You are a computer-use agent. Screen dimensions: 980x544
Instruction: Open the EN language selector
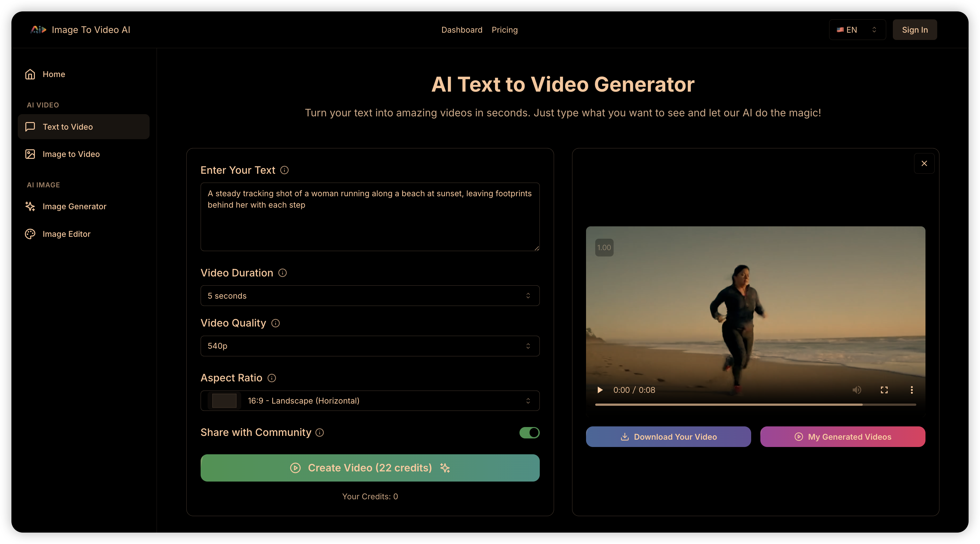pos(857,30)
